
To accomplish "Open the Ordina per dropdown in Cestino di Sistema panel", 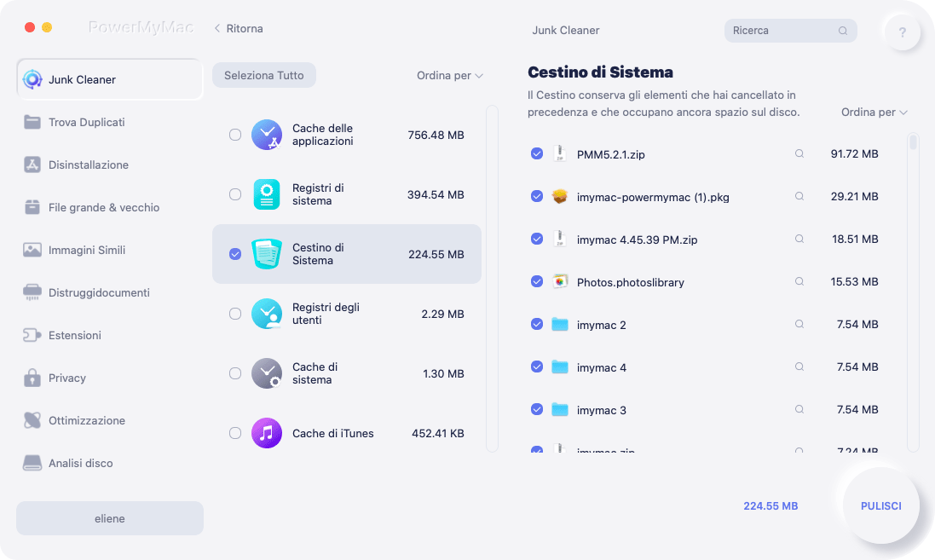I will pos(874,113).
